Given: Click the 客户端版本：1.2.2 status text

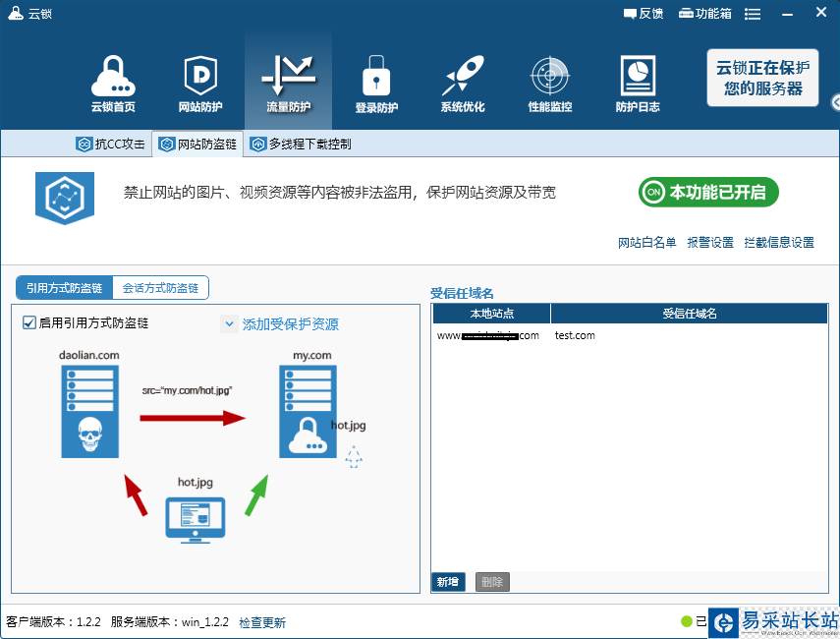Looking at the screenshot, I should click(54, 622).
